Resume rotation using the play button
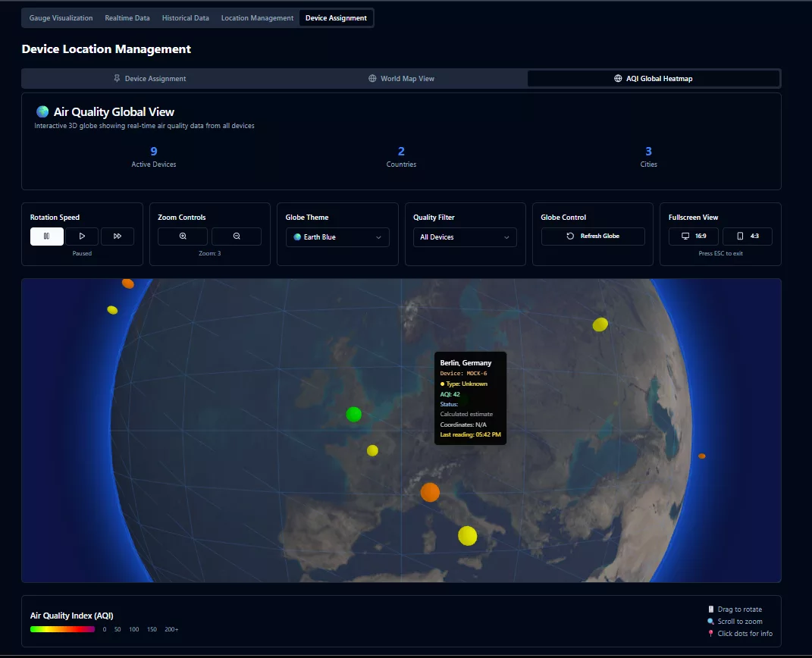812x658 pixels. pyautogui.click(x=82, y=236)
